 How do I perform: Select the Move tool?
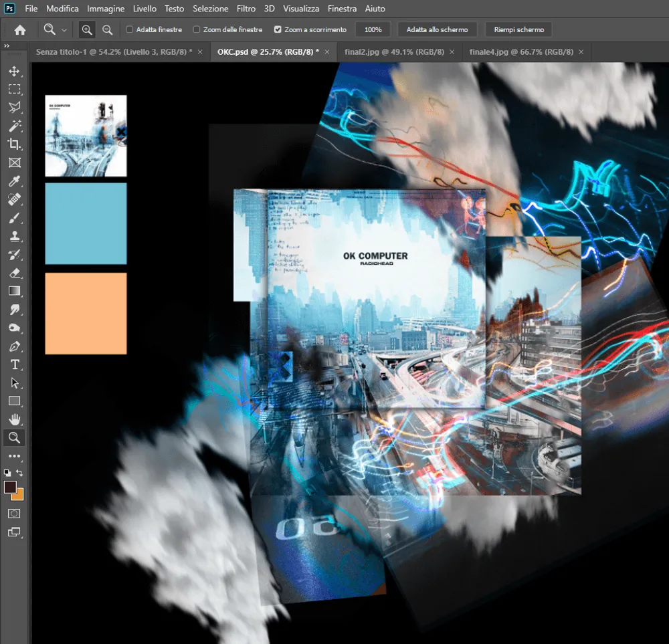tap(14, 72)
